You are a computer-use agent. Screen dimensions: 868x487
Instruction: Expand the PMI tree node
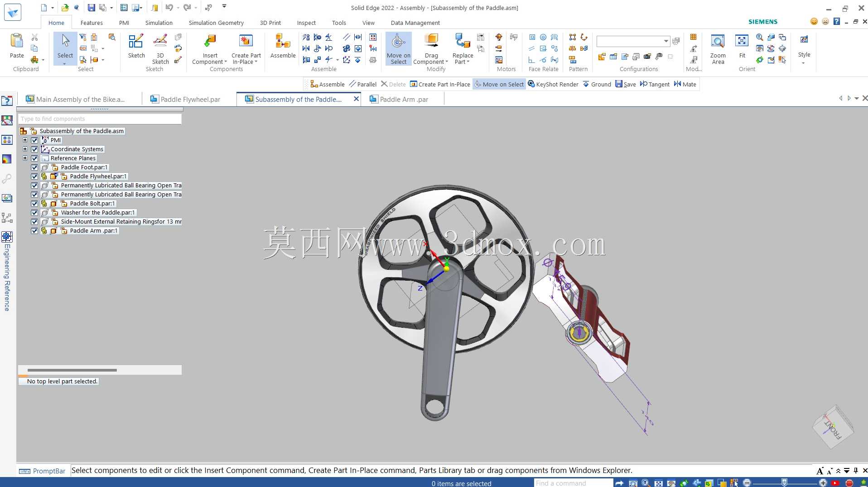[25, 140]
